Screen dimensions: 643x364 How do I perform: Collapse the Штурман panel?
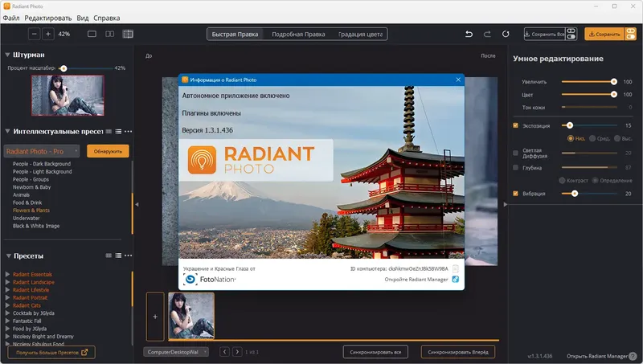(x=7, y=55)
